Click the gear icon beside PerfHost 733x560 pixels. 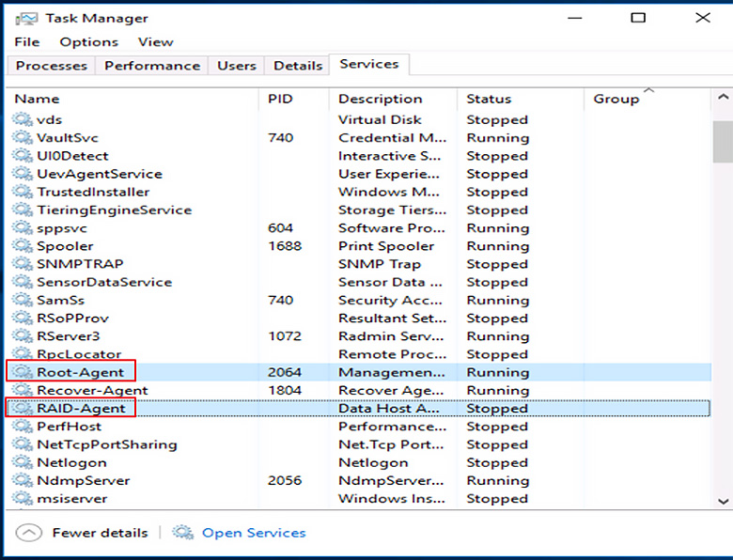click(22, 426)
